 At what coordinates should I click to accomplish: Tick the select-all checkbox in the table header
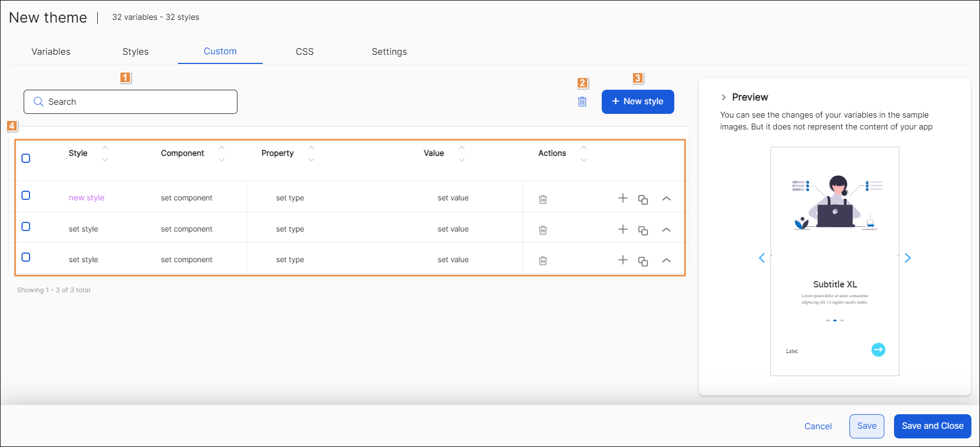[x=26, y=158]
